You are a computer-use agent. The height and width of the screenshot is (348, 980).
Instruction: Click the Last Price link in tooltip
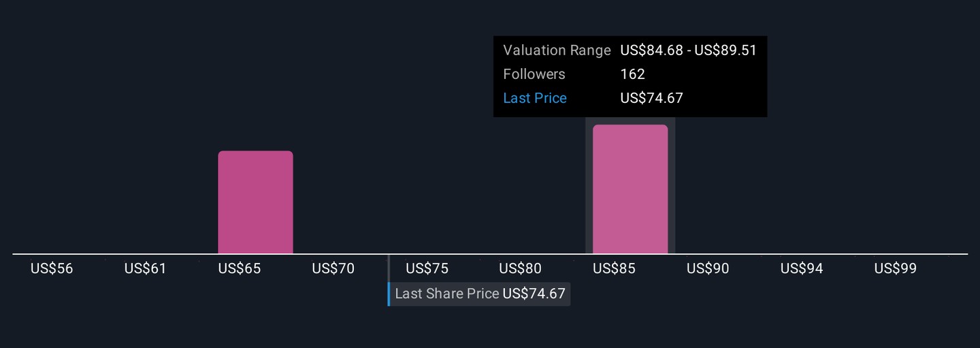(535, 98)
